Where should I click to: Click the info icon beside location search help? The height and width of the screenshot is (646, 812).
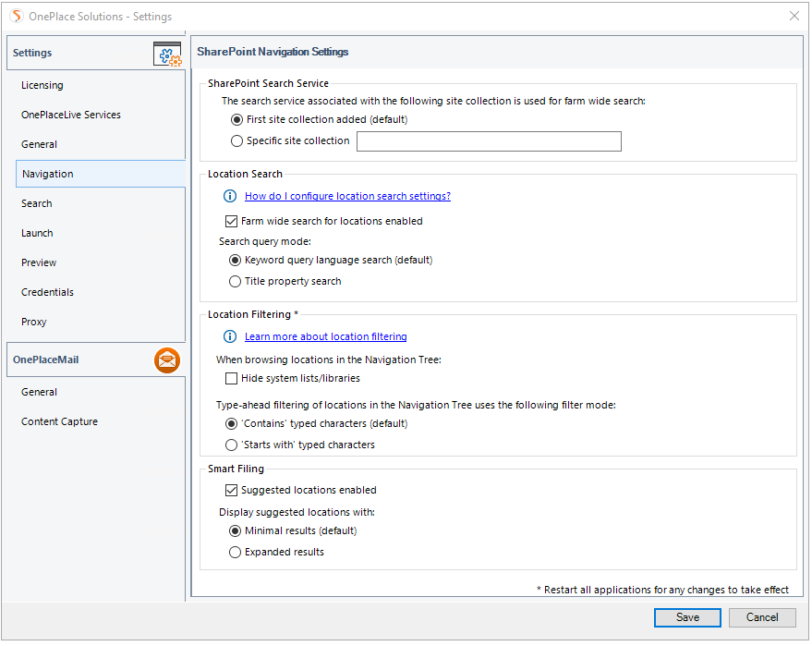231,196
